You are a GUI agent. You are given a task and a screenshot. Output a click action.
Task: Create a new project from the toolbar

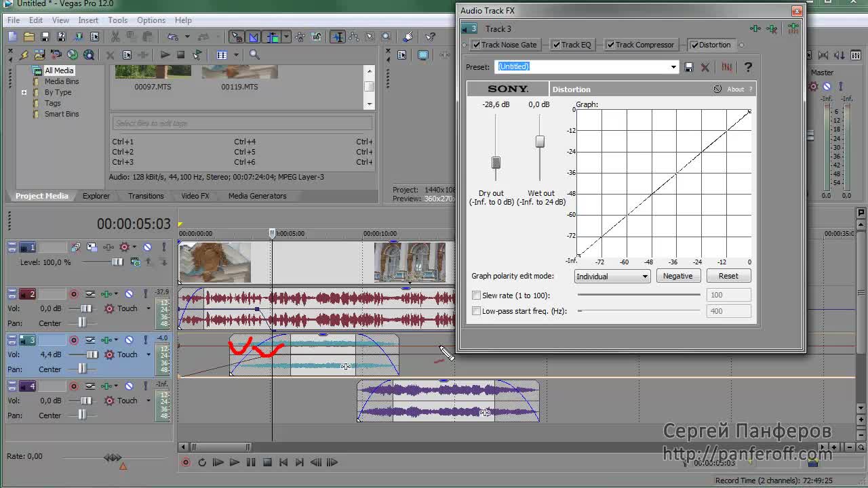tap(13, 37)
